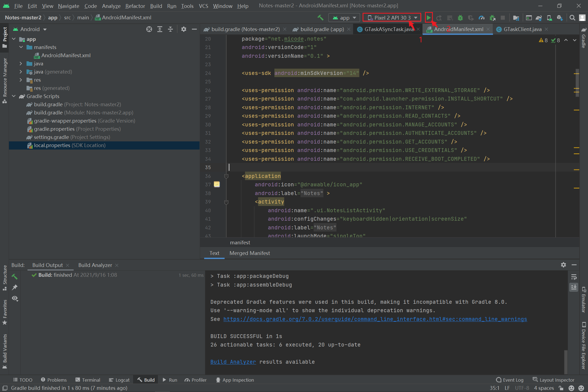Pin the Build tab using the pin icon
The height and width of the screenshot is (392, 588).
click(x=15, y=287)
